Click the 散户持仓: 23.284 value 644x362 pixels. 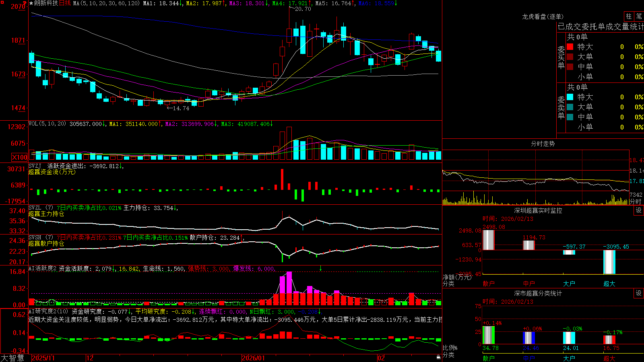[215, 238]
